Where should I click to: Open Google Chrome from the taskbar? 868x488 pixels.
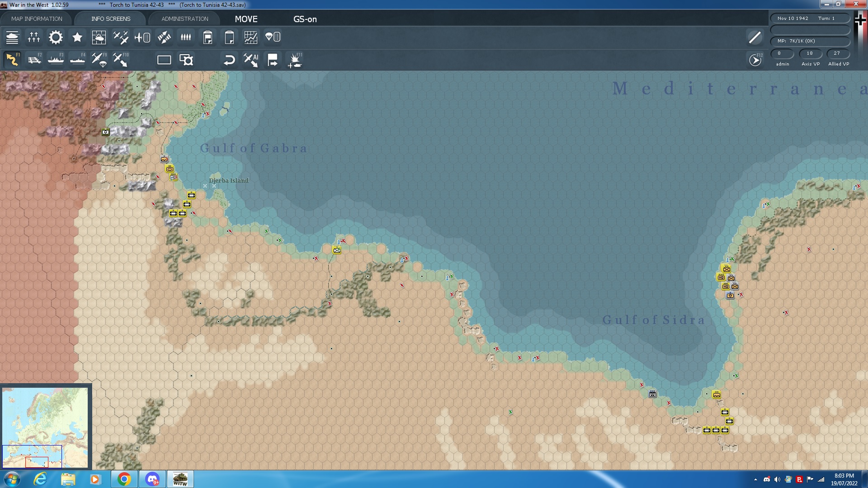[124, 479]
